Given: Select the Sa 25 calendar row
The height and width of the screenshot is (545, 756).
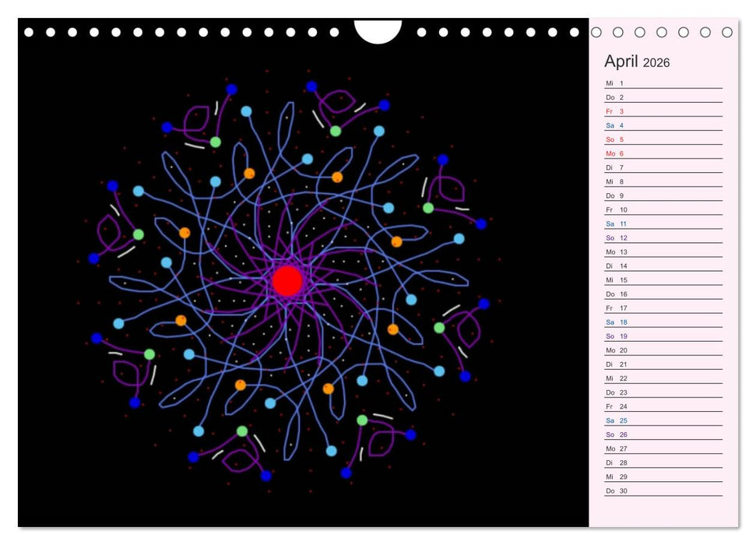Looking at the screenshot, I should coord(663,420).
